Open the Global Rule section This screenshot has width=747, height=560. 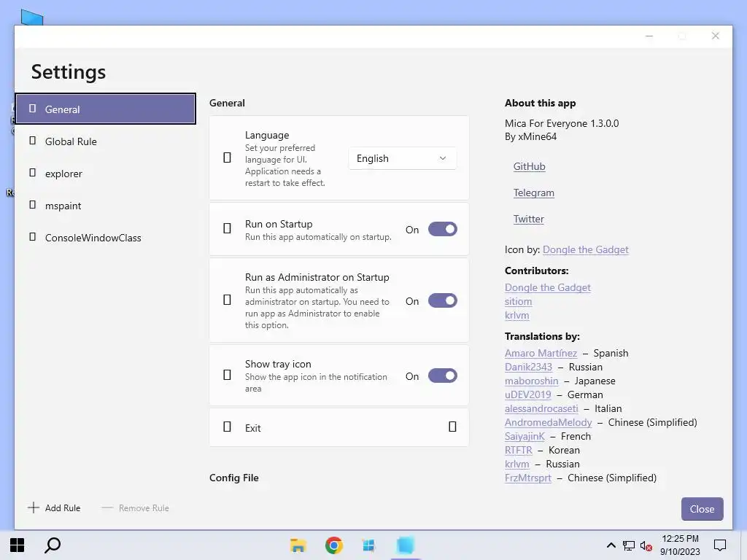pos(105,141)
